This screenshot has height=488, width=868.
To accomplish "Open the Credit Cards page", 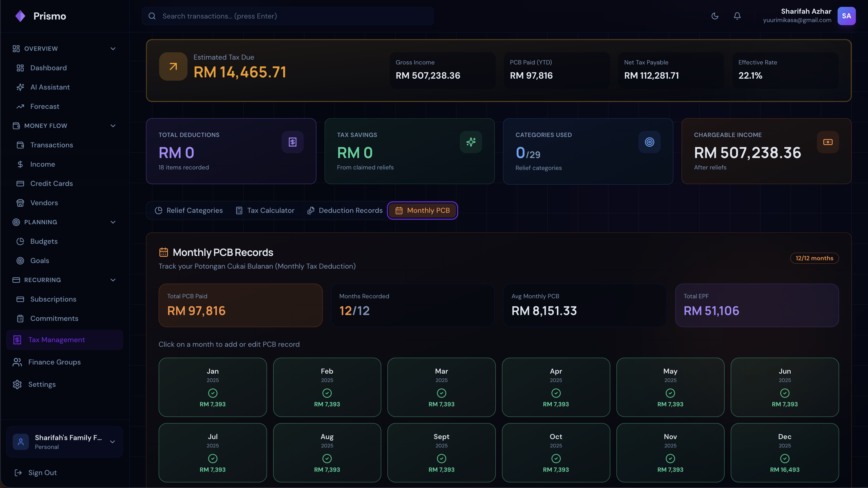I will click(51, 183).
